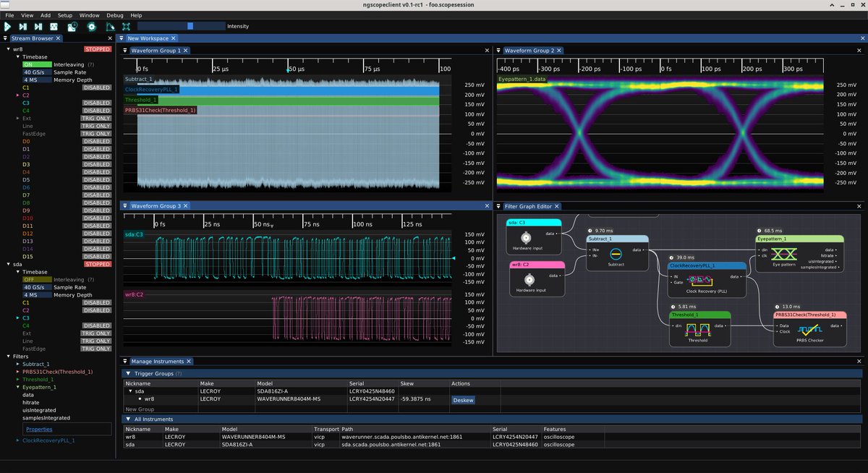
Task: Collapse the Filters tree section
Action: (8, 356)
